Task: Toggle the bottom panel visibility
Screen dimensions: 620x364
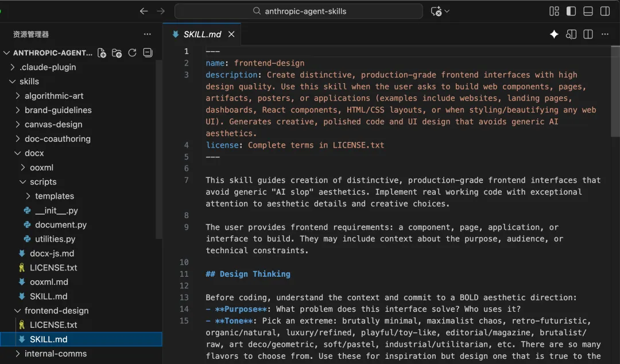Action: pyautogui.click(x=588, y=11)
